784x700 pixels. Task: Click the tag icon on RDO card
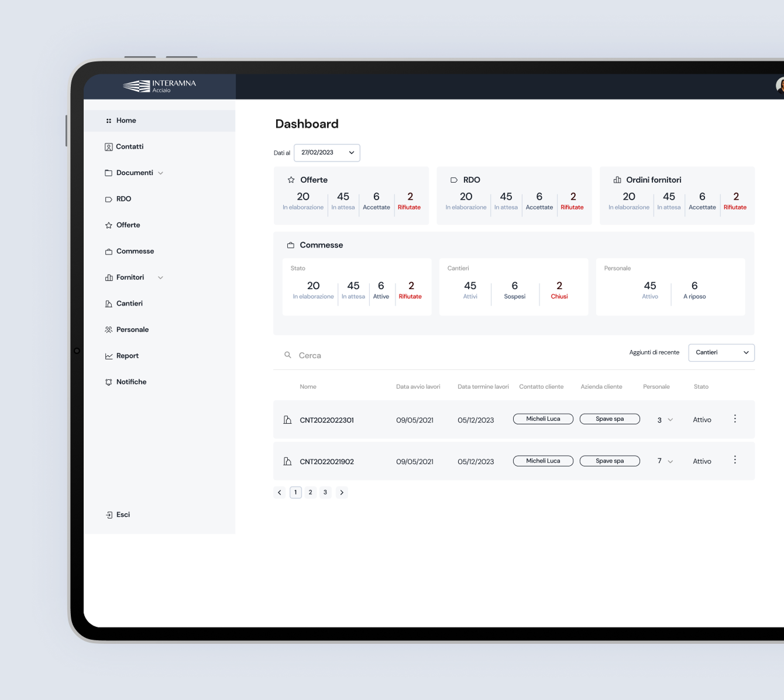point(454,180)
